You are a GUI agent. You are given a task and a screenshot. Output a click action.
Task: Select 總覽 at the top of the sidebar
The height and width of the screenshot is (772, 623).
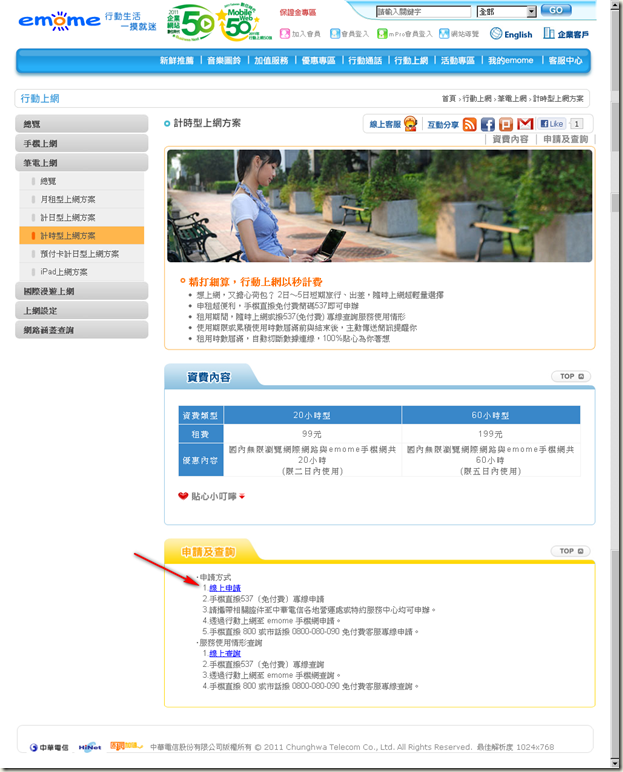[81, 124]
